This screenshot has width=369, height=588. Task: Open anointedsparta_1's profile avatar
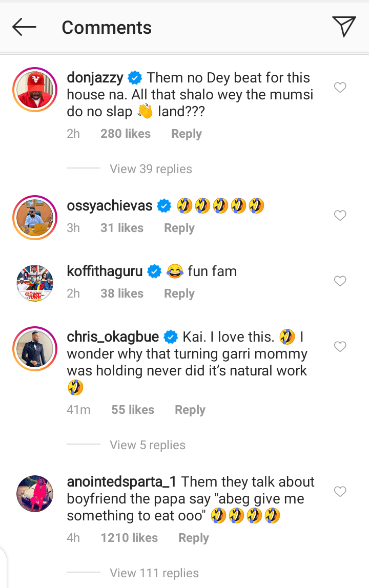[34, 493]
